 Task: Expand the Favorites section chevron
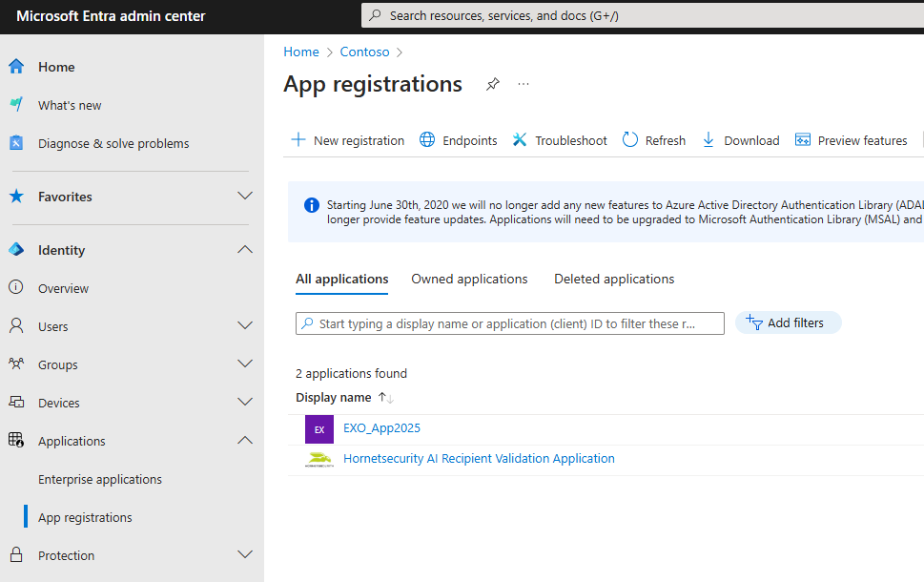click(245, 196)
